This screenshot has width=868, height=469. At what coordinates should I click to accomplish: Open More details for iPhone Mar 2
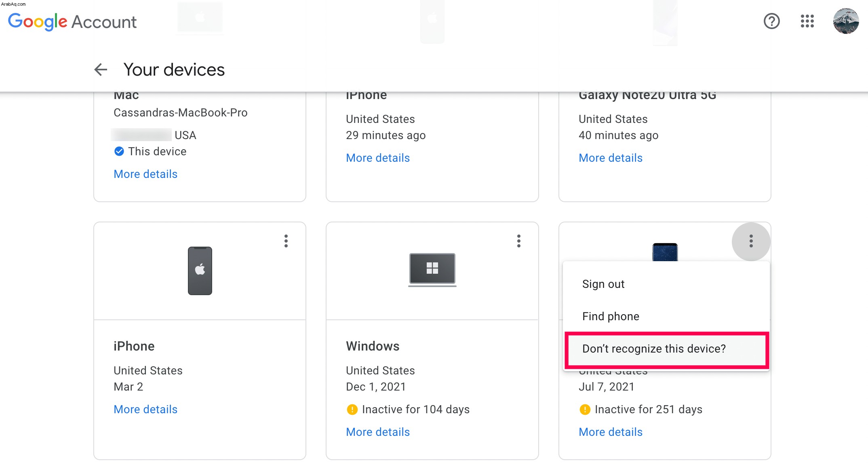[145, 409]
